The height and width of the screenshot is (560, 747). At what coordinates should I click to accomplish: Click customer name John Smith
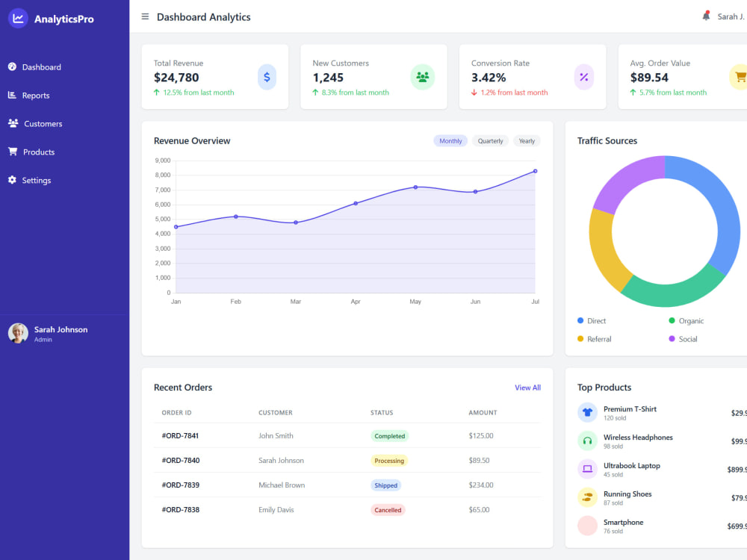[276, 436]
